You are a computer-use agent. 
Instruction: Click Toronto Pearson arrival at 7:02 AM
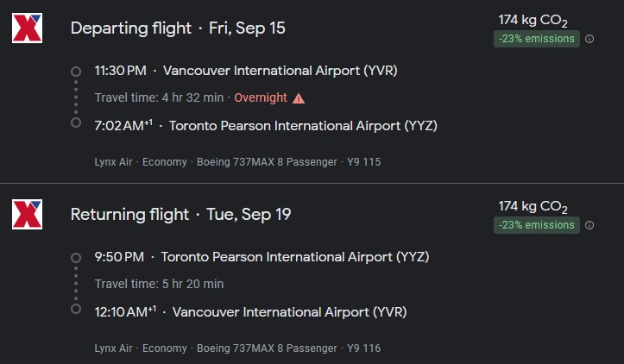[x=303, y=126]
